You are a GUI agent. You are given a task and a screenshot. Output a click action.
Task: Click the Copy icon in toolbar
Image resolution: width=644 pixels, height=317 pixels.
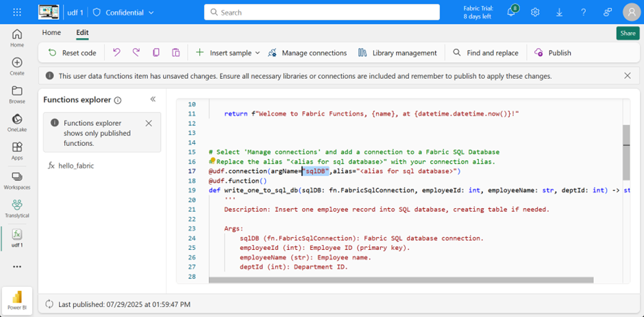pyautogui.click(x=156, y=53)
